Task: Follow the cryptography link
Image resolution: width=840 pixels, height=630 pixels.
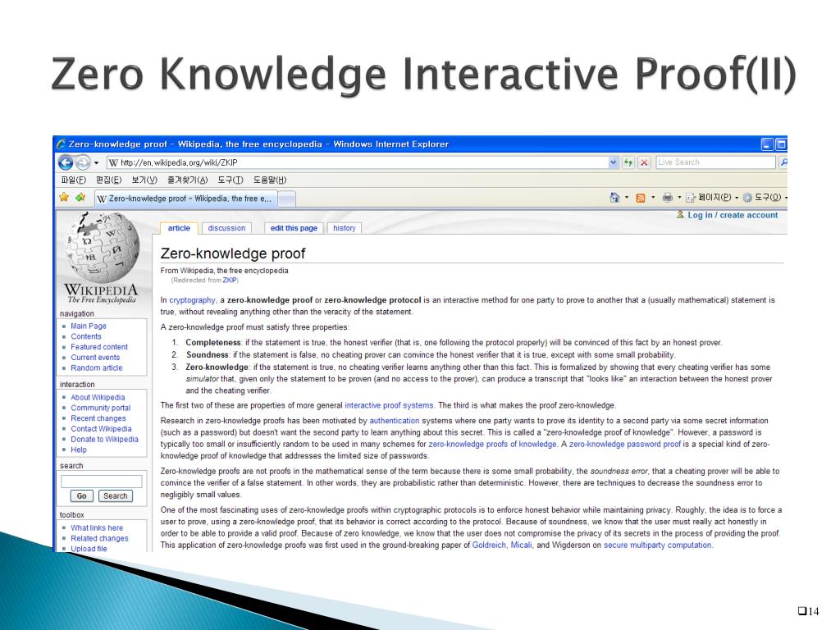Action: coord(192,300)
